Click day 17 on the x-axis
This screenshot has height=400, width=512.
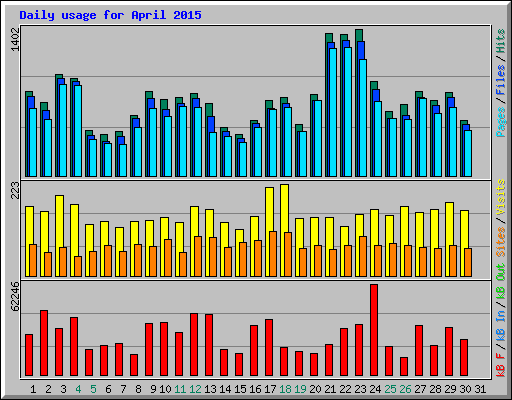click(x=270, y=389)
